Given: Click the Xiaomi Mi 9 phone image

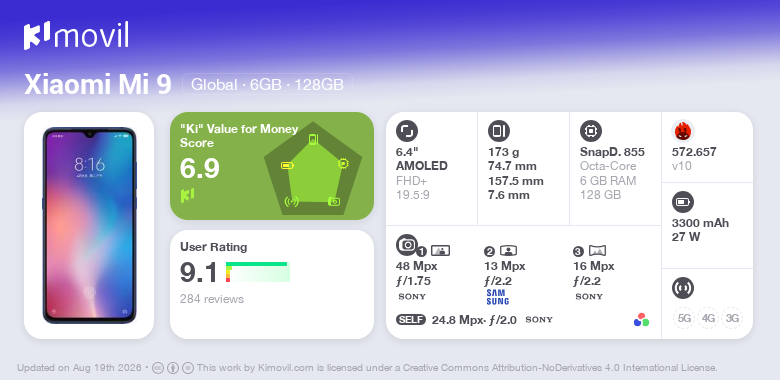Looking at the screenshot, I should [x=89, y=225].
